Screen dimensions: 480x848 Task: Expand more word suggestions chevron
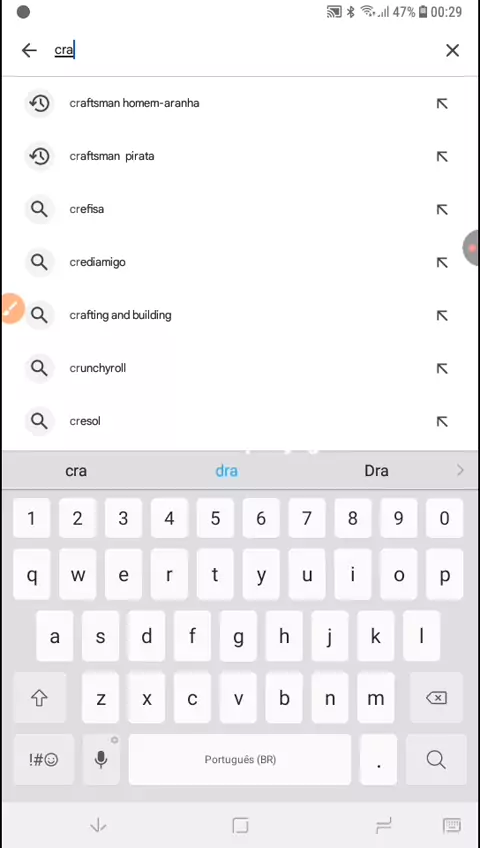(x=460, y=471)
